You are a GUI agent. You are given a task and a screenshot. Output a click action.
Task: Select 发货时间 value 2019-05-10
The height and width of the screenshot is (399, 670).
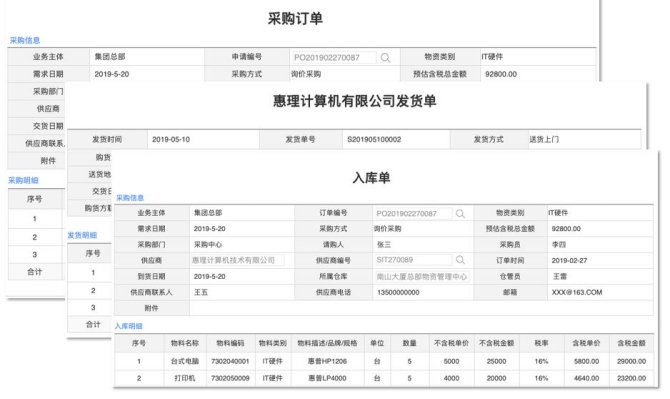(171, 140)
